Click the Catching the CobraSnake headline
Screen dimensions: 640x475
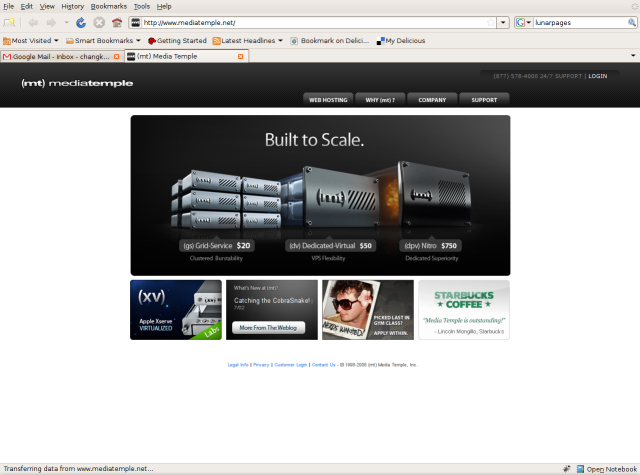pos(272,300)
